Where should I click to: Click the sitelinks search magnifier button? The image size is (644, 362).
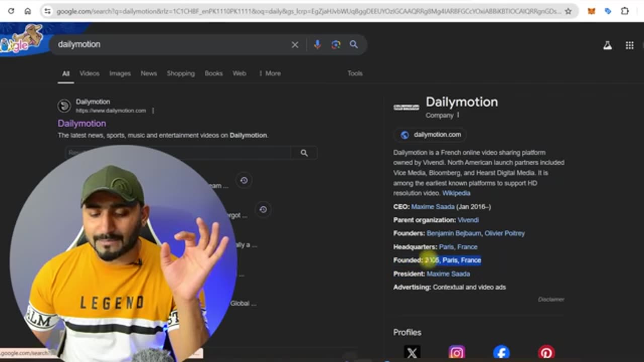tap(304, 153)
